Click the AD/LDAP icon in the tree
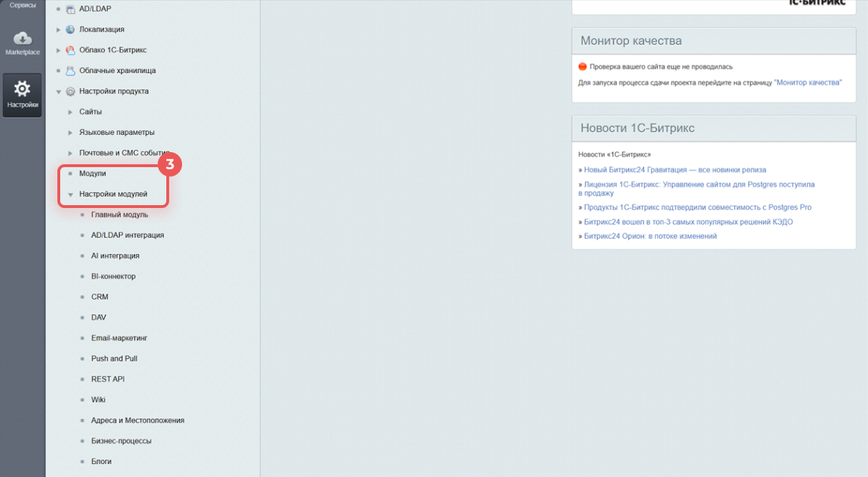The height and width of the screenshot is (477, 868). [70, 9]
